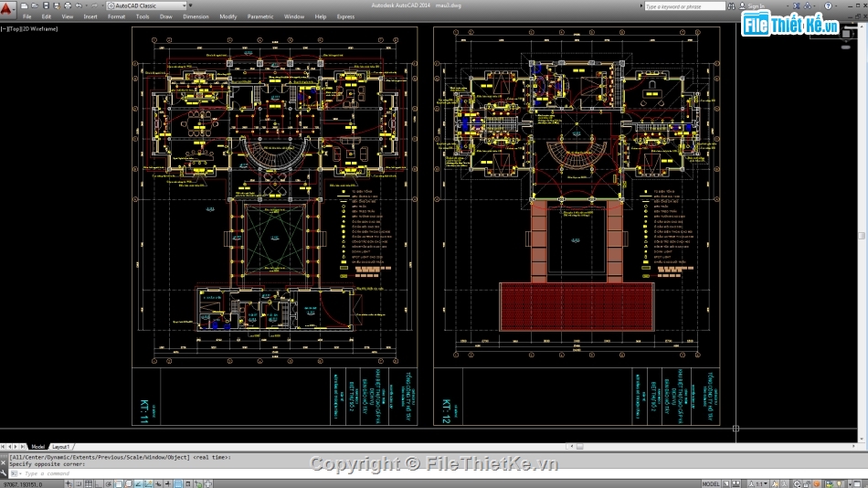
Task: Open the Modify menu
Action: click(228, 16)
